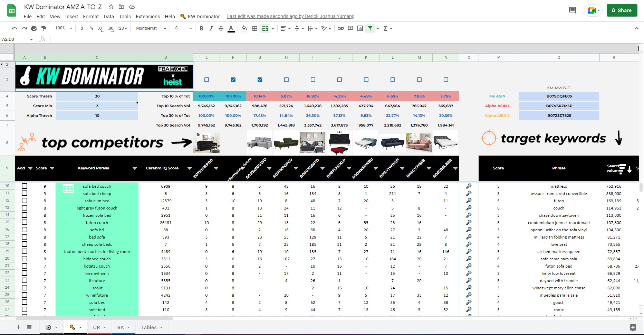Open the horizontal align dropdown
The height and width of the screenshot is (335, 644).
coord(285,28)
